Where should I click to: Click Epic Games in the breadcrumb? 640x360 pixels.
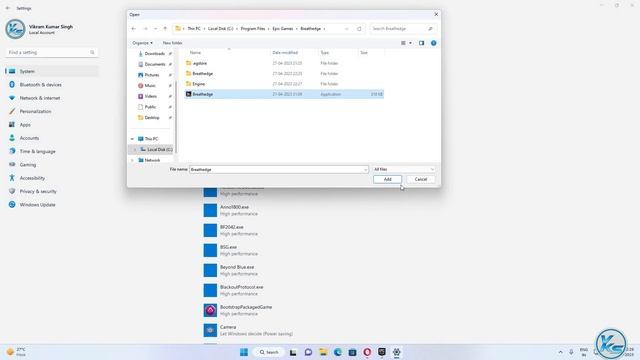pyautogui.click(x=282, y=29)
